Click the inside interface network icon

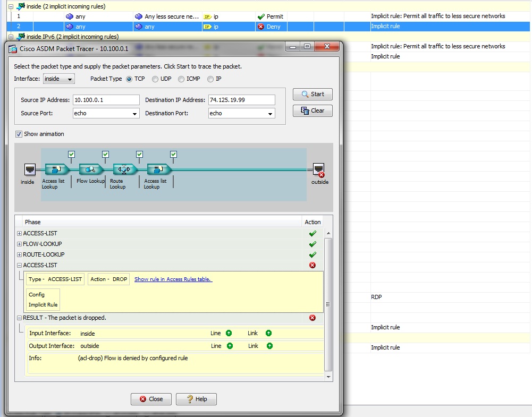click(x=30, y=169)
